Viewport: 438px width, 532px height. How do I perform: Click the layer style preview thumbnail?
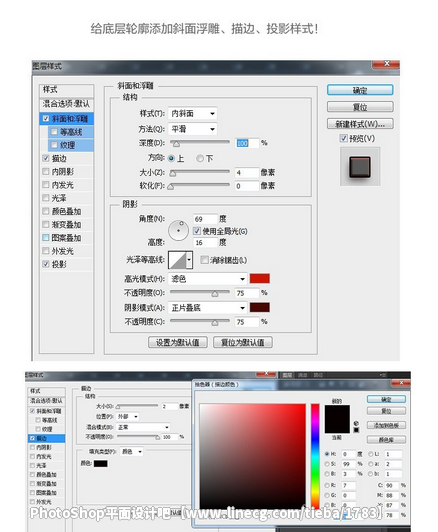(x=360, y=166)
